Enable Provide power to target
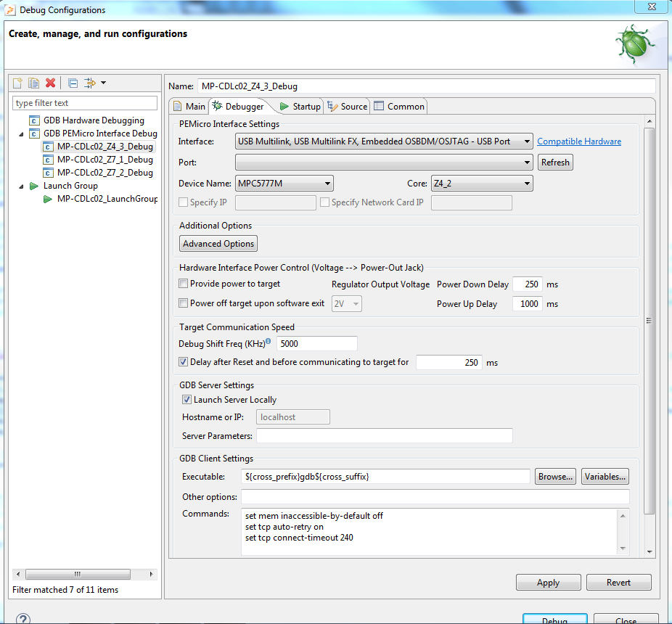The height and width of the screenshot is (624, 672). tap(184, 283)
